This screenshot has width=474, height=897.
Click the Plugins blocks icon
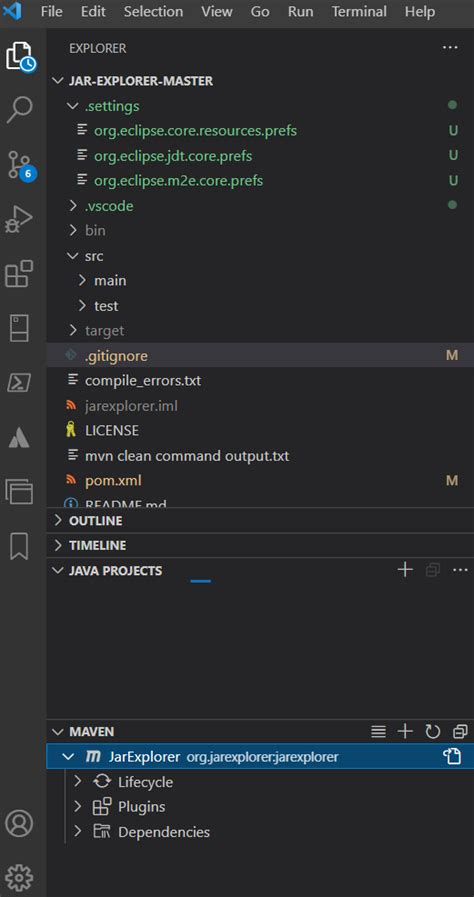pyautogui.click(x=102, y=807)
